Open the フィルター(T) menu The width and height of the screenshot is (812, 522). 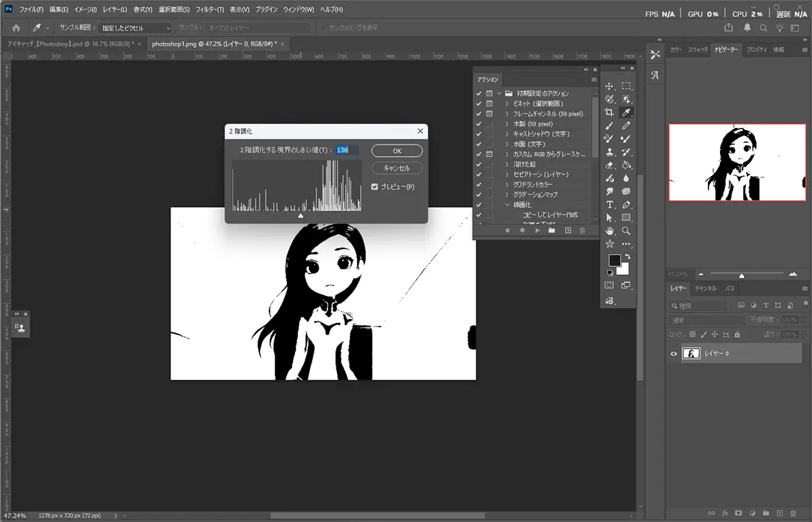tap(209, 10)
